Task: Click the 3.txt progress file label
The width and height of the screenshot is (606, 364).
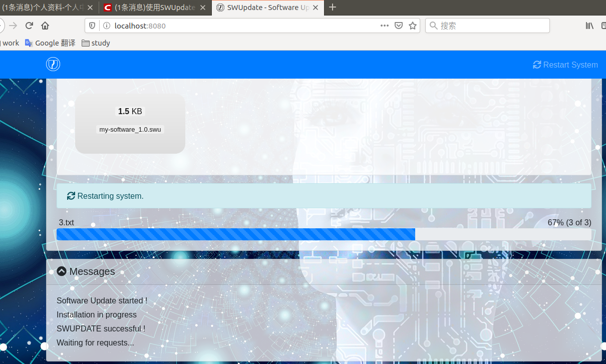Action: click(67, 222)
